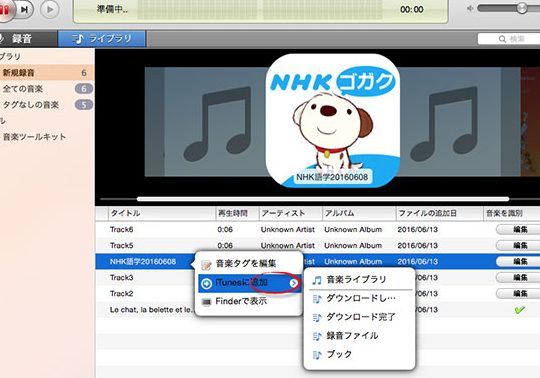The height and width of the screenshot is (378, 540).
Task: Select the Track5 row title
Action: [x=122, y=245]
